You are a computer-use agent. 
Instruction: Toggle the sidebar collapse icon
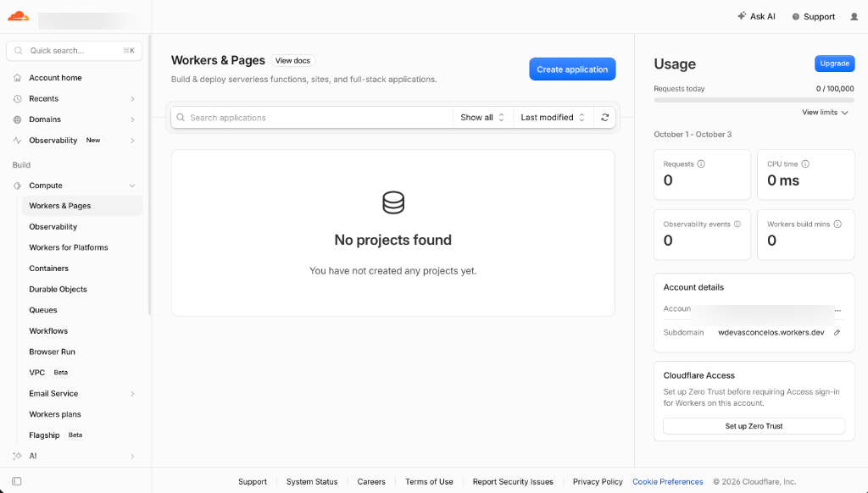pyautogui.click(x=17, y=481)
